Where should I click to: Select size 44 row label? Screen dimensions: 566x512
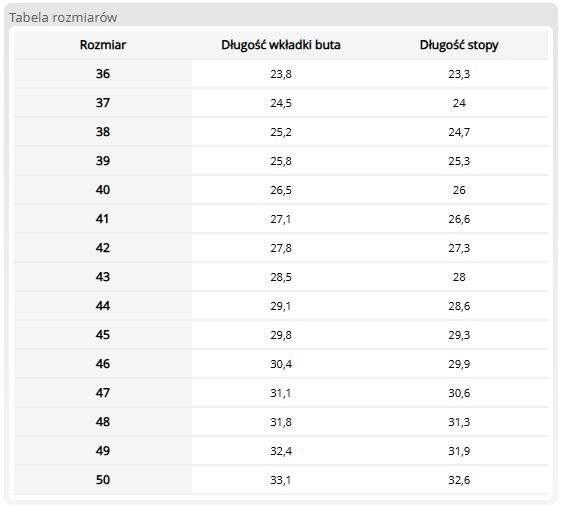pos(103,306)
